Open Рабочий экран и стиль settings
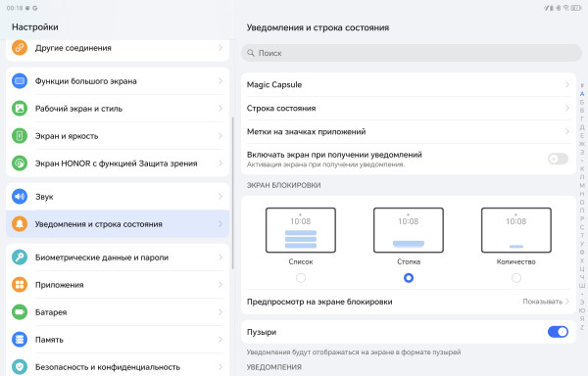This screenshot has width=588, height=376. coord(118,109)
